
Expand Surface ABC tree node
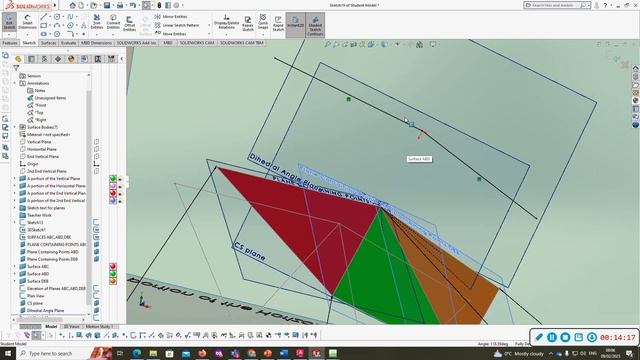tap(15, 267)
